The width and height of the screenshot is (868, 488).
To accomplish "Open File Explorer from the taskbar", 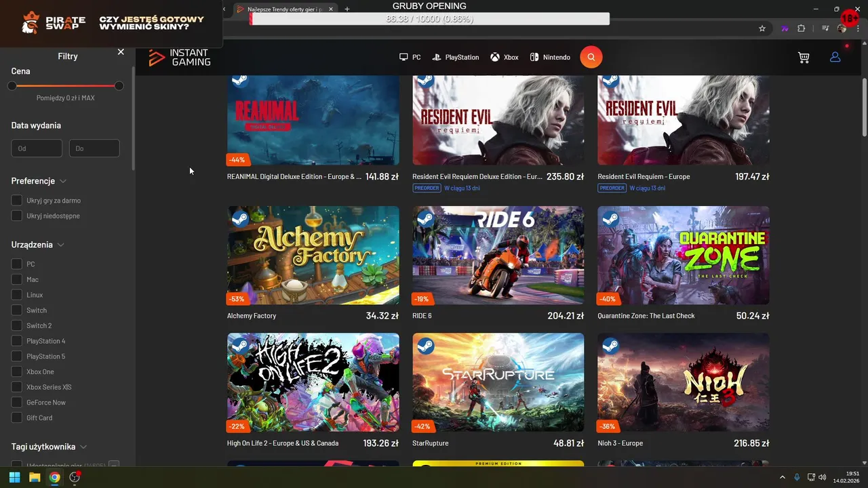I will pyautogui.click(x=35, y=477).
